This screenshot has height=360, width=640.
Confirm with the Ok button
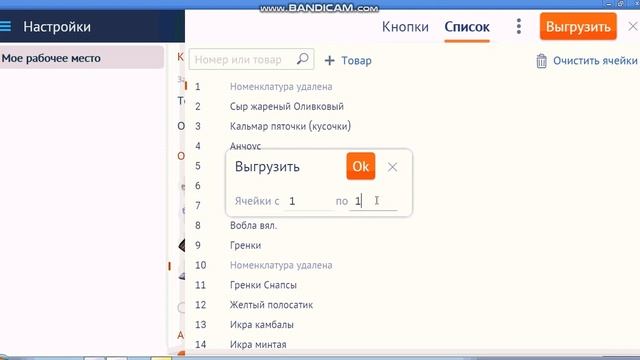(x=360, y=166)
